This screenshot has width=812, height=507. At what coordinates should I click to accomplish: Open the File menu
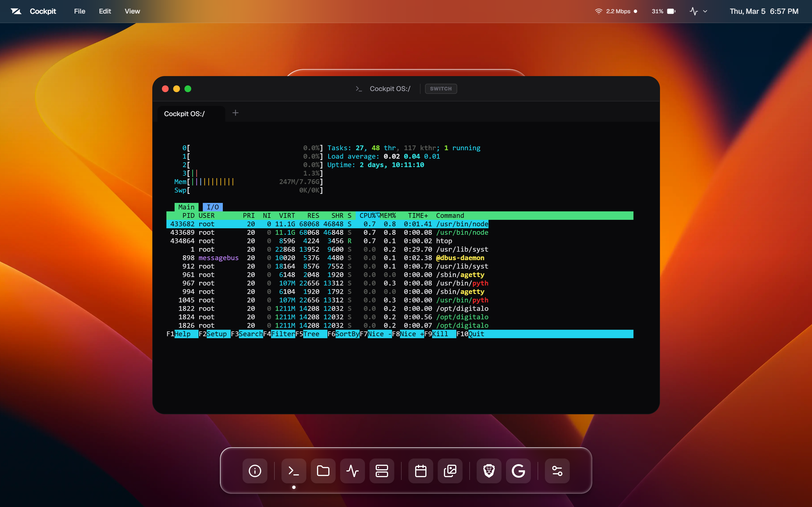tap(80, 11)
